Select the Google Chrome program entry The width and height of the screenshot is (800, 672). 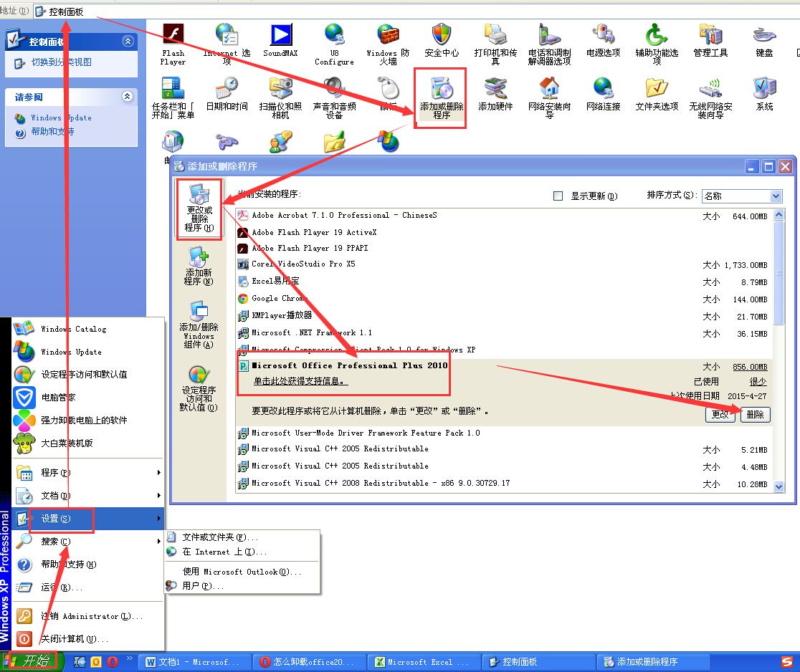click(504, 299)
